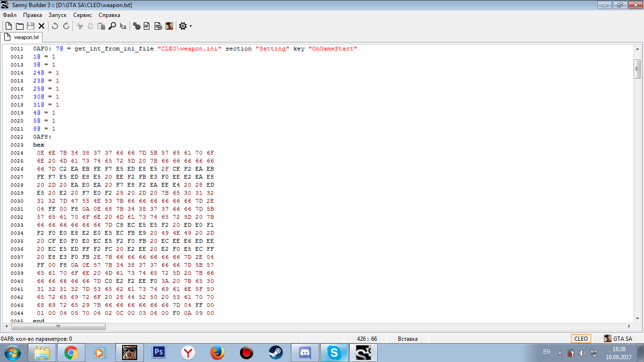Screen dimensions: 644x362
Task: Click the "CLEO\weapon.ini" string on line 0011
Action: [190, 49]
